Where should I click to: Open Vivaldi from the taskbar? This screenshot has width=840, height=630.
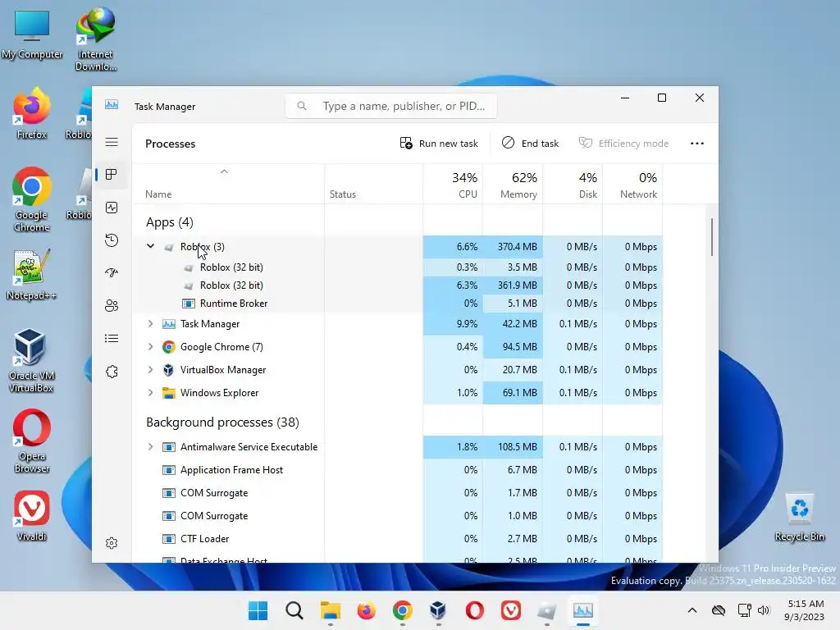tap(510, 610)
